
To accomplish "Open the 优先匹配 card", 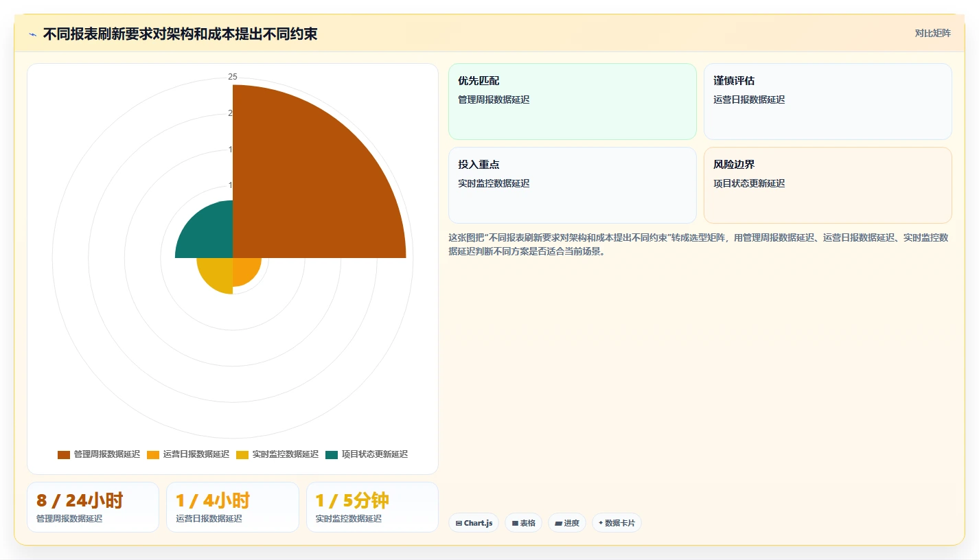I will [x=573, y=102].
